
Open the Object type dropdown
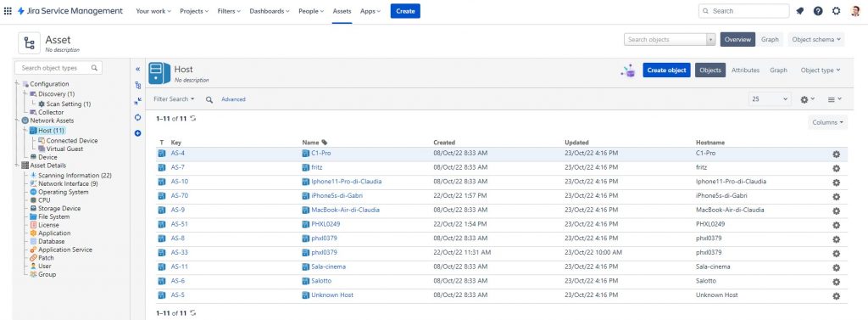[821, 70]
